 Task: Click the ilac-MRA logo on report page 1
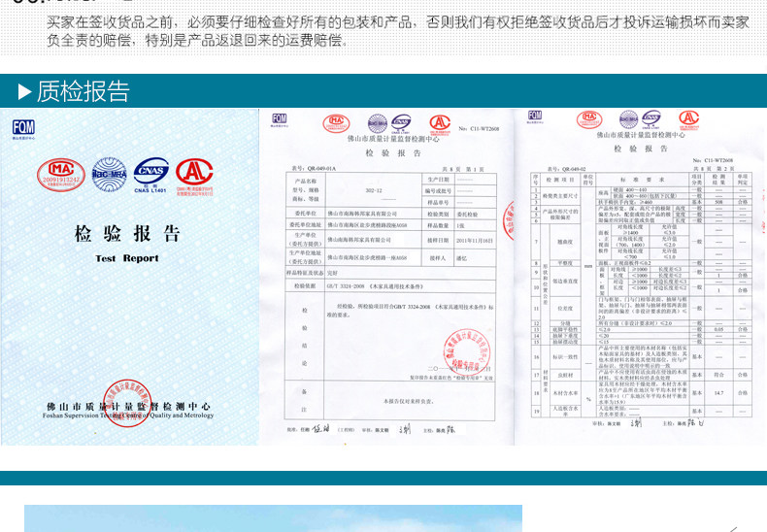tap(378, 123)
